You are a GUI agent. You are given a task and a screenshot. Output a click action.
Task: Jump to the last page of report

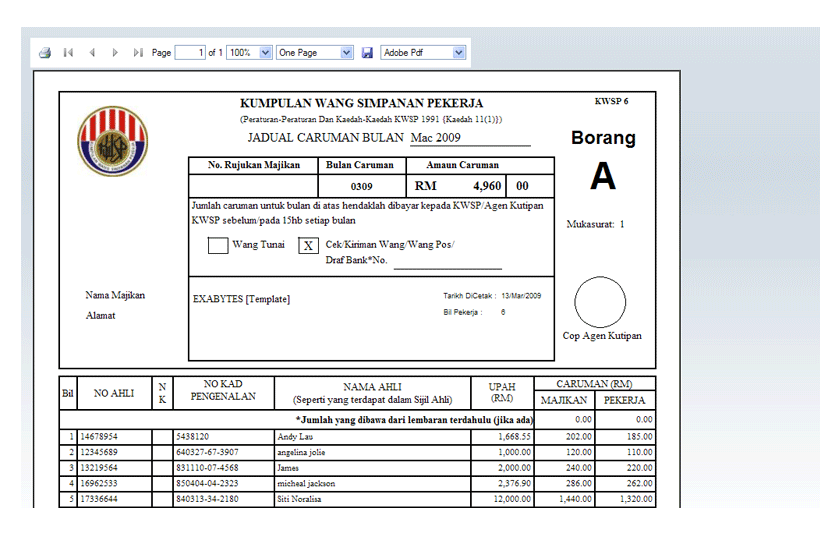point(138,52)
